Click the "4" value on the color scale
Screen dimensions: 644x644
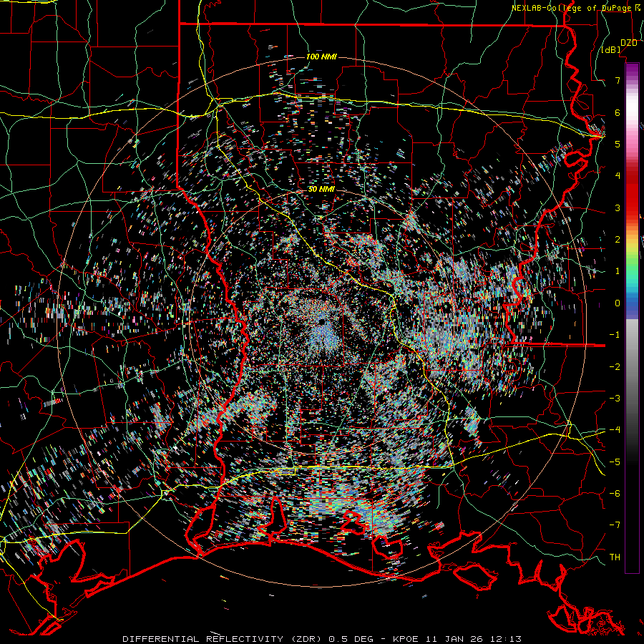(x=618, y=176)
